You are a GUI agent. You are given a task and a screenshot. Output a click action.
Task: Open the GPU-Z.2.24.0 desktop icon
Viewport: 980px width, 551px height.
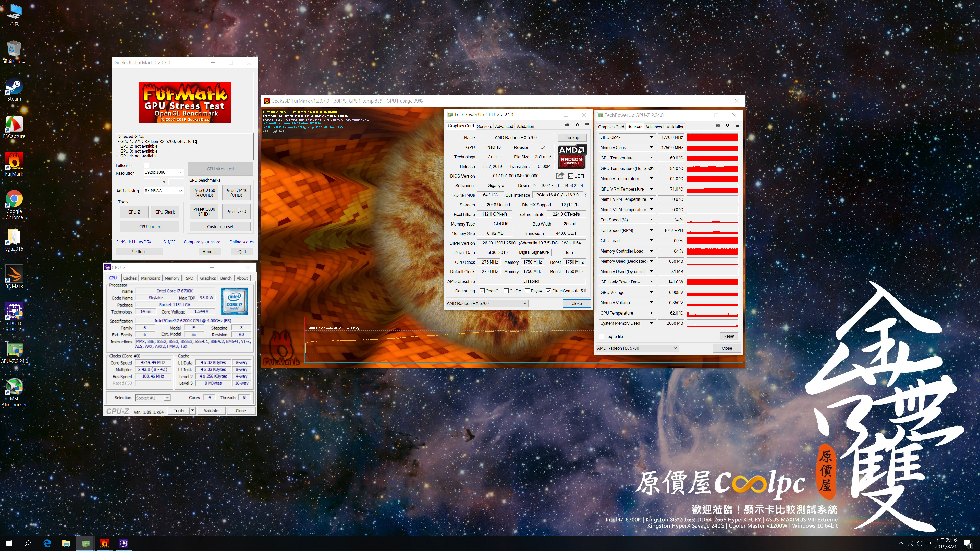click(x=14, y=352)
